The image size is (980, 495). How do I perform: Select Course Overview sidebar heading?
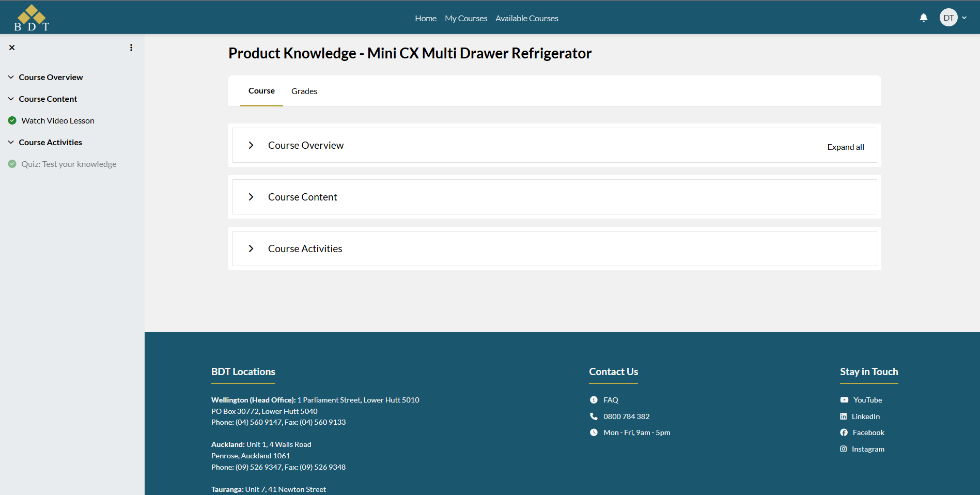pyautogui.click(x=51, y=77)
